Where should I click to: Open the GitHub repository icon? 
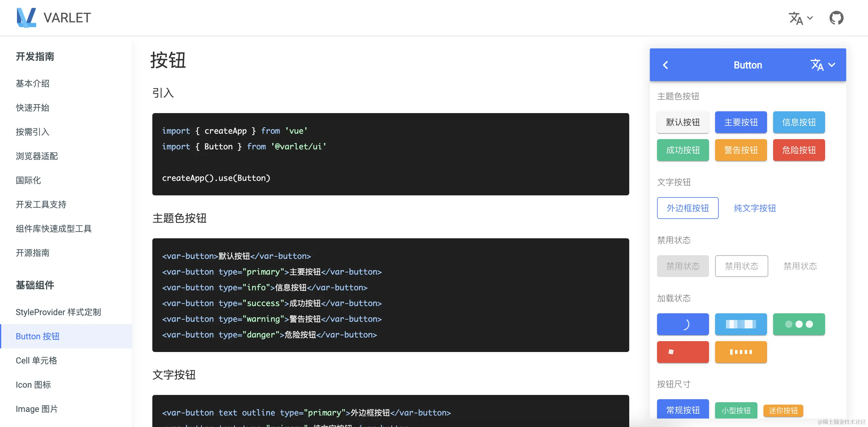[836, 18]
